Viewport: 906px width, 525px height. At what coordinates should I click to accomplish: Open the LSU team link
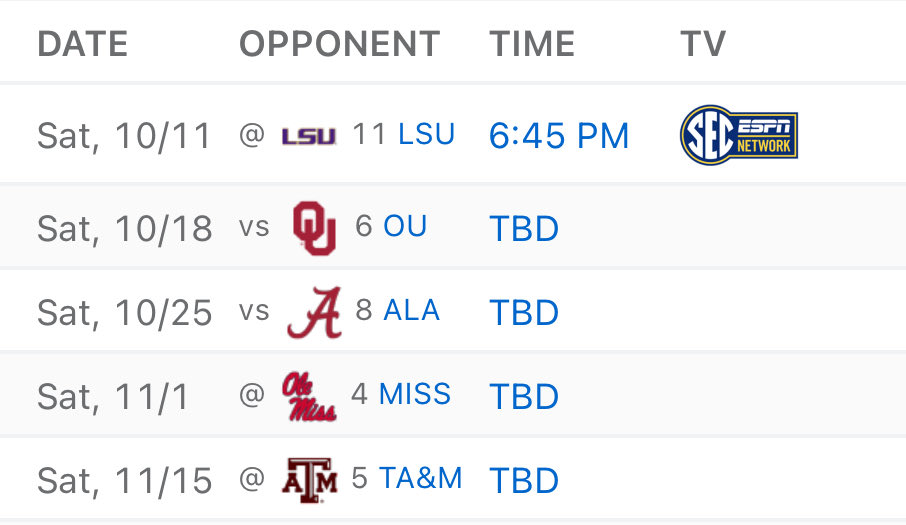426,134
